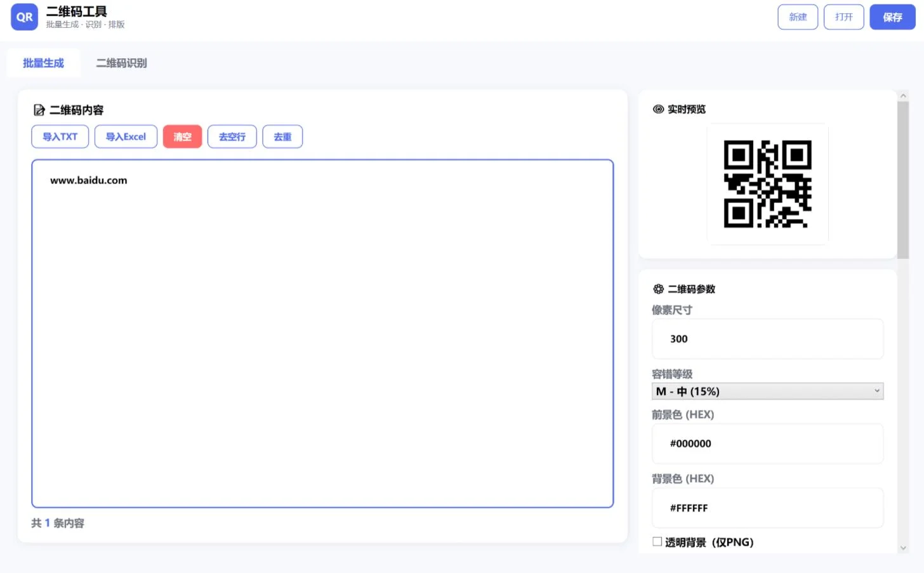Enable the 透明背景 (仅PNG) checkbox
This screenshot has height=573, width=924.
click(657, 541)
